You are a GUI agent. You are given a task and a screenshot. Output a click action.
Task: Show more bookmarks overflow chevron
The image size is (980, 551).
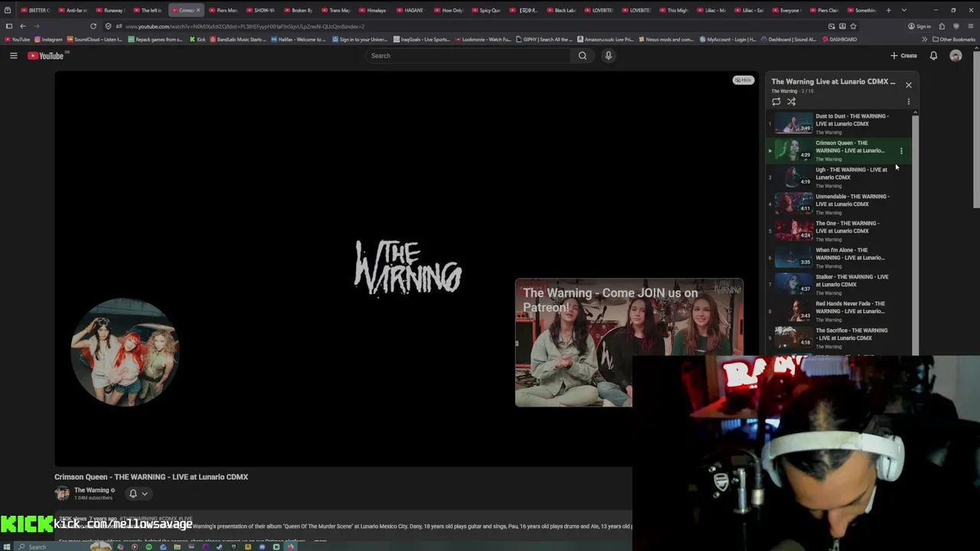pos(924,39)
